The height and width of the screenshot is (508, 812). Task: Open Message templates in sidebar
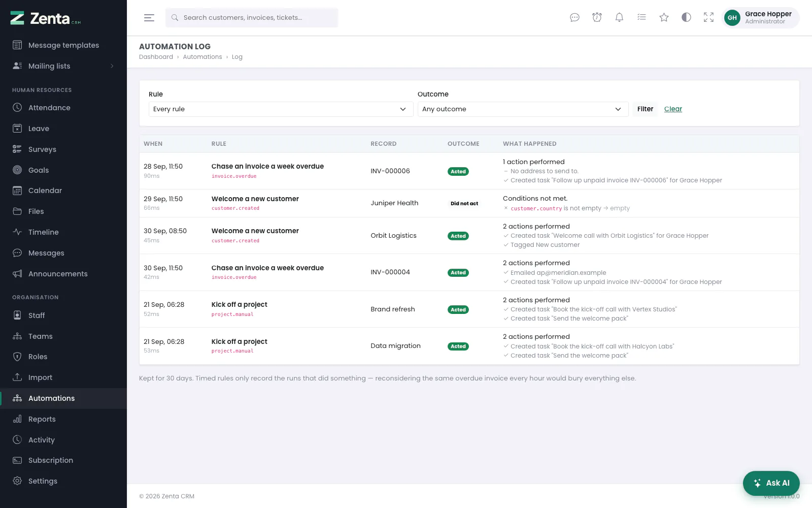point(63,45)
